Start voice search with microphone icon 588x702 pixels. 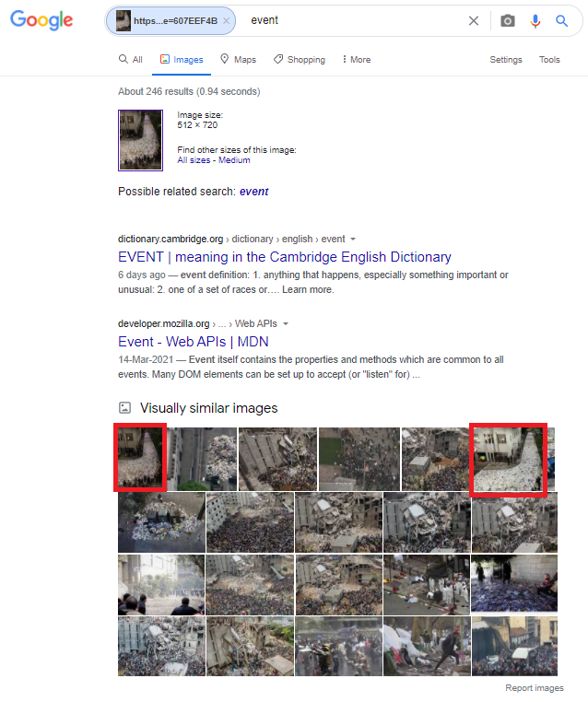pos(535,20)
